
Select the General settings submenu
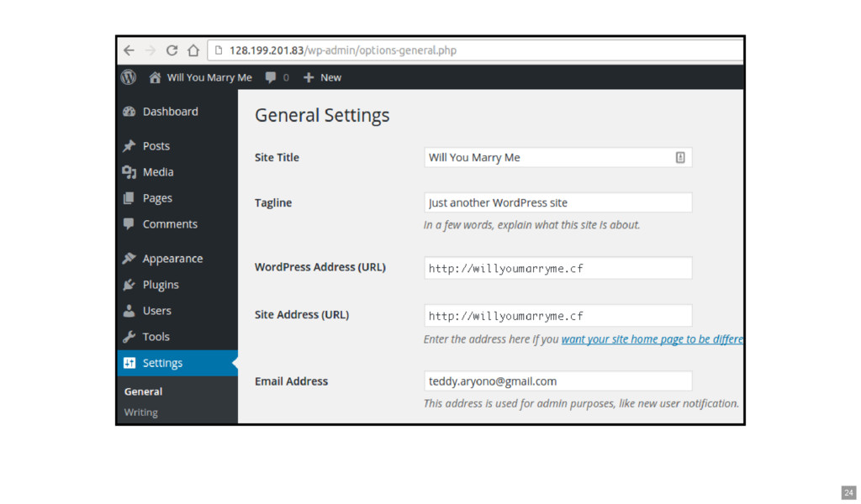(x=143, y=391)
